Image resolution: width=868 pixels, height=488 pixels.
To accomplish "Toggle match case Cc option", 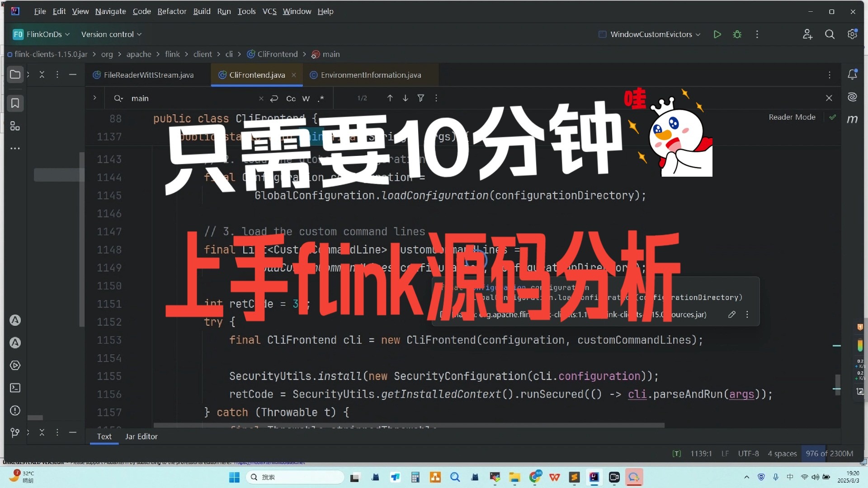I will pyautogui.click(x=291, y=99).
